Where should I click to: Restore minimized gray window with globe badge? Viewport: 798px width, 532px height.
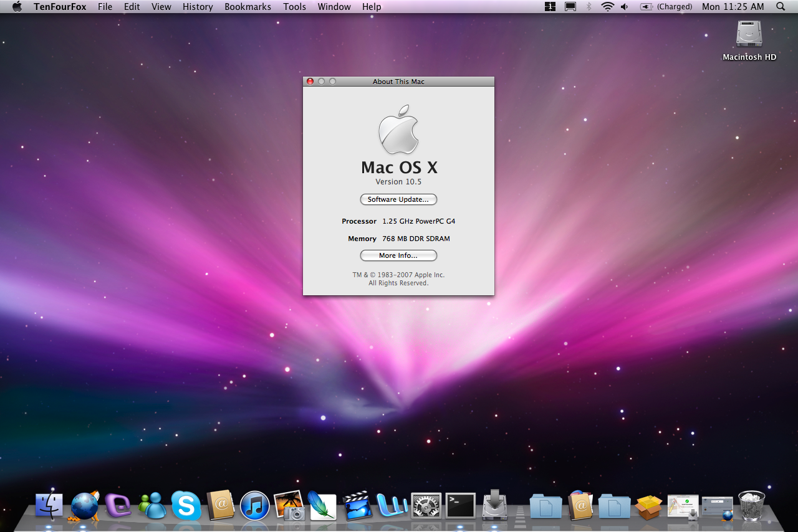717,508
